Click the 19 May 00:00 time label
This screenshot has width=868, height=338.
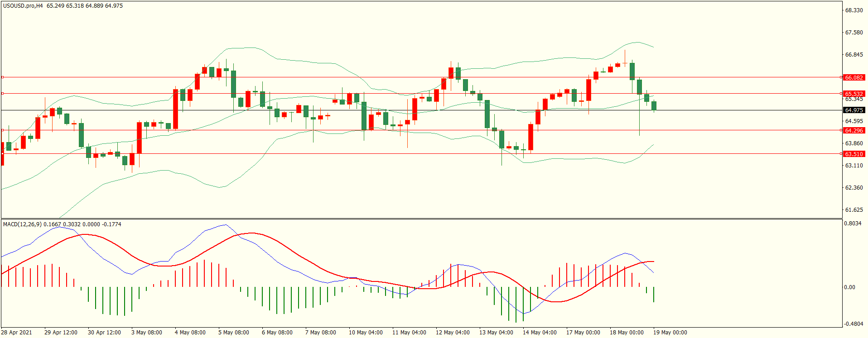[x=670, y=332]
